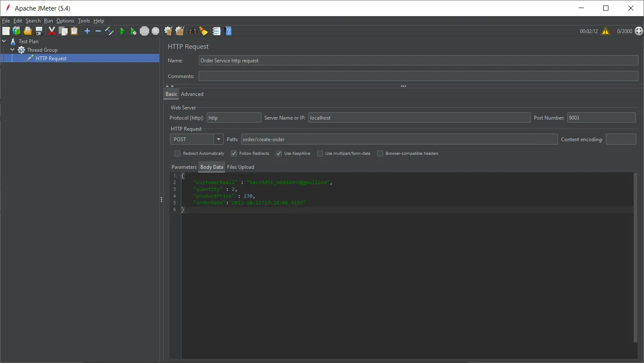Enable Browser-compatible headers checkbox
This screenshot has height=363, width=644.
(380, 154)
